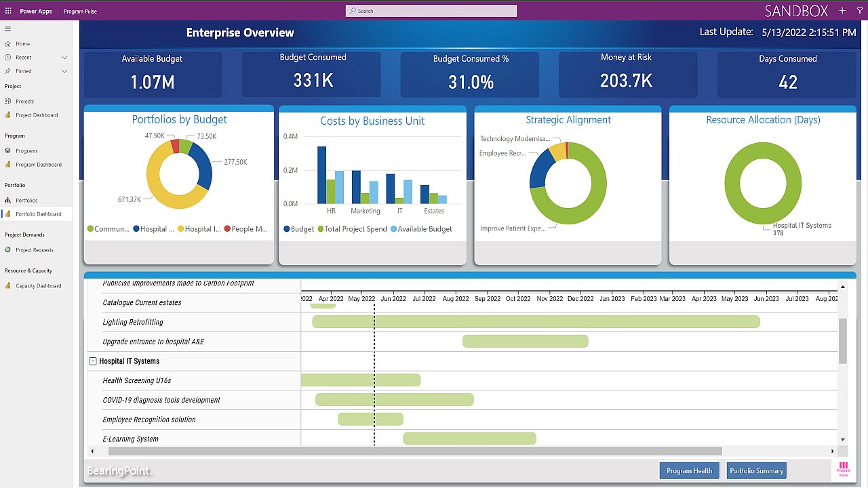Click the Capacity Dashboard sidebar icon
Screen dimensions: 868x488
tap(8, 285)
